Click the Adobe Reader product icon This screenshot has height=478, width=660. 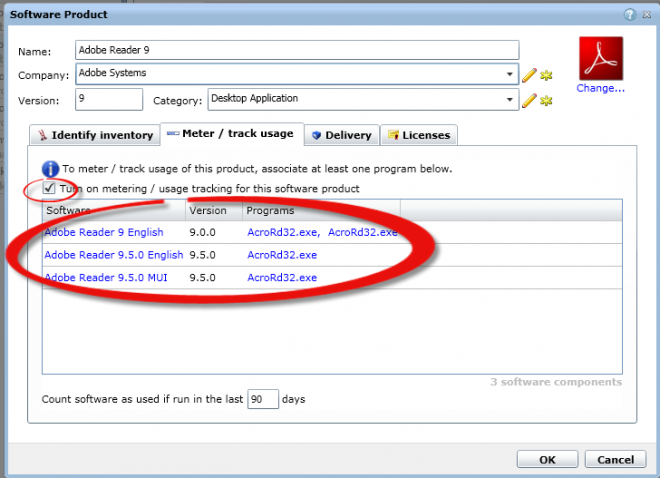tap(601, 58)
